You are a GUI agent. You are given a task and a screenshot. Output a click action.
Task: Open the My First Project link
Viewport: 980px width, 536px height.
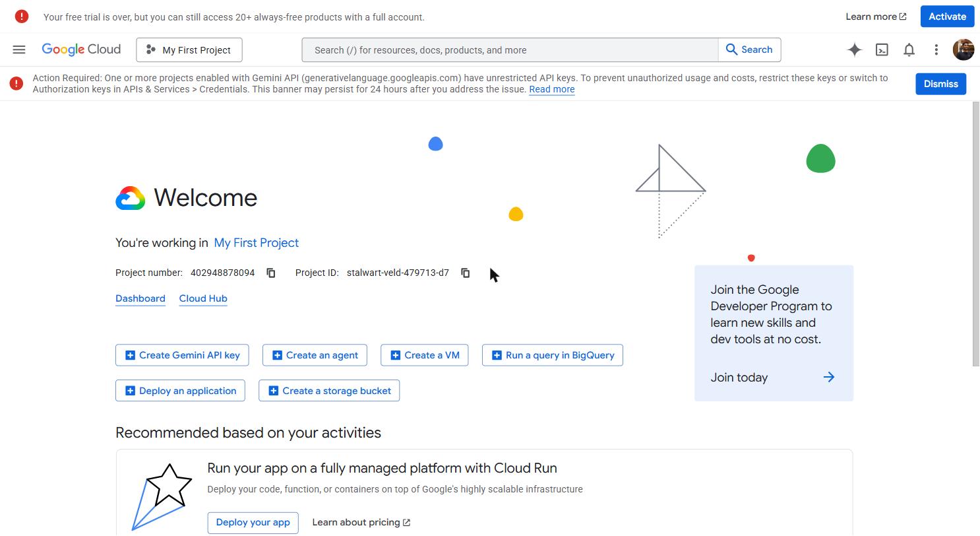coord(257,243)
